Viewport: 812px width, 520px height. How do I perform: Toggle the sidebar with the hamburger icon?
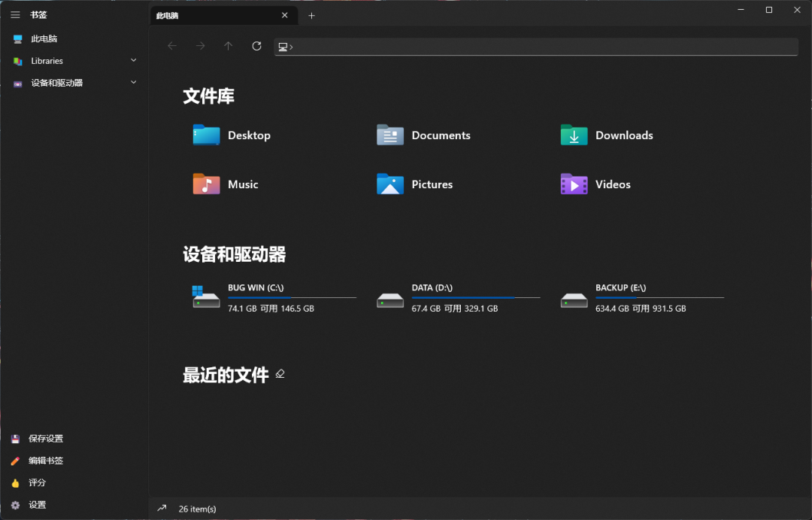[x=15, y=14]
